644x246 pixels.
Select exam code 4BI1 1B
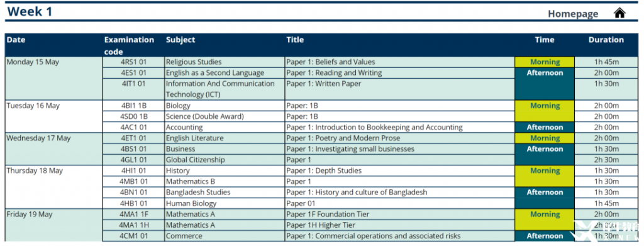[x=133, y=106]
